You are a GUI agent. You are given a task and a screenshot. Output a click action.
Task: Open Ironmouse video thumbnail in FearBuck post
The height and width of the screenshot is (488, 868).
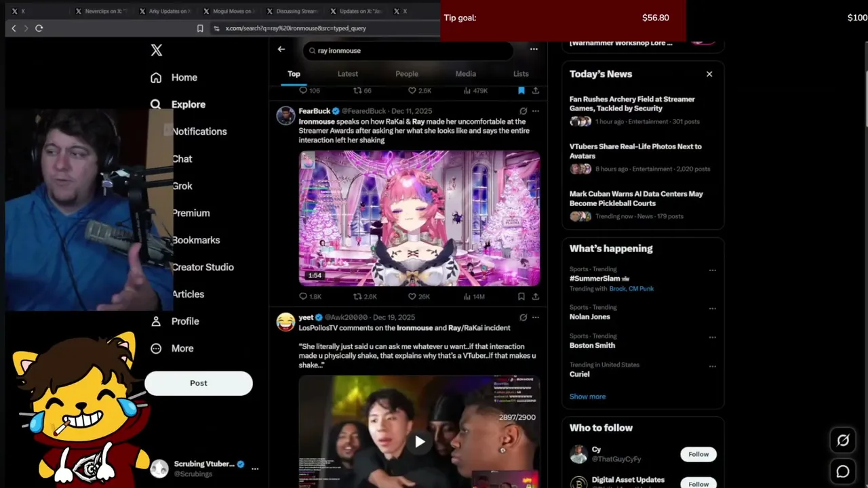pos(419,218)
